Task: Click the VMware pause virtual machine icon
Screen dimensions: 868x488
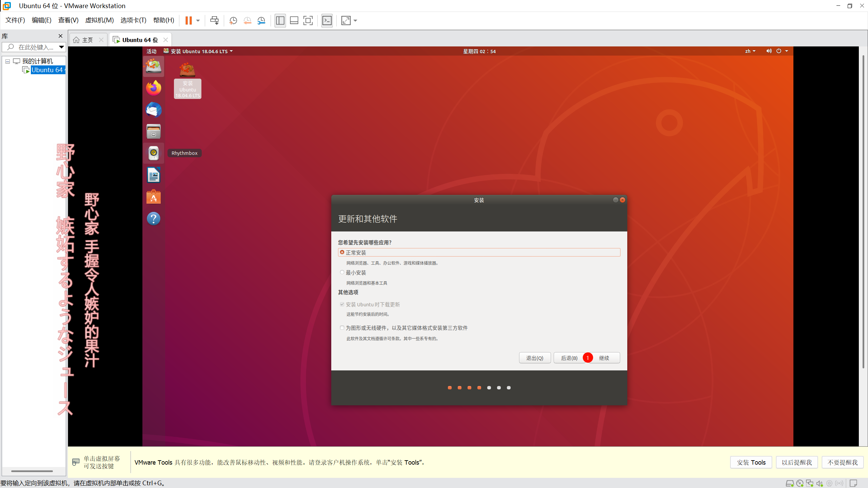Action: [189, 21]
